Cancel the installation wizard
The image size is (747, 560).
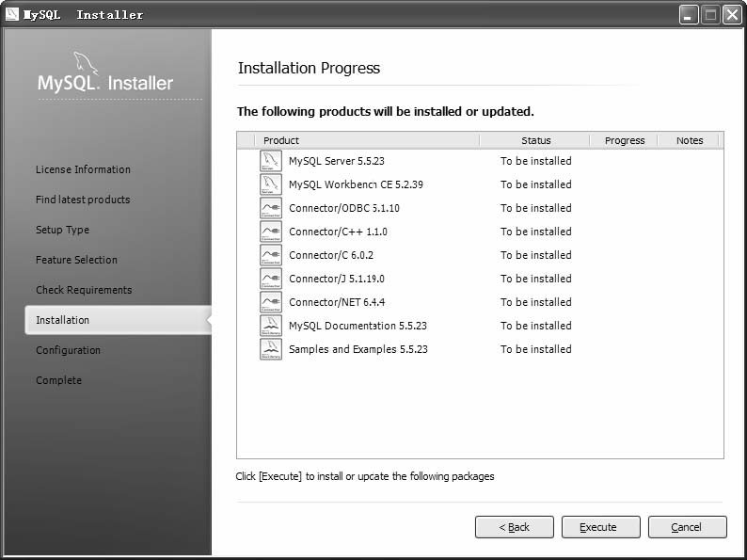tap(688, 527)
